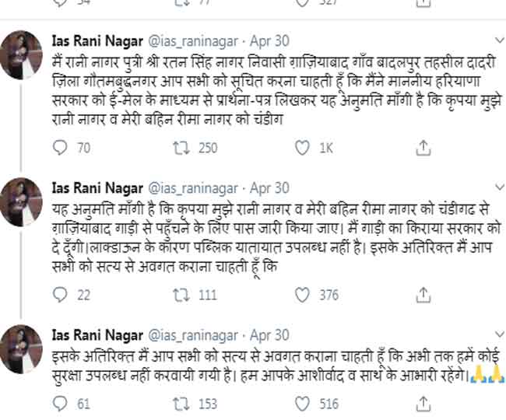This screenshot has height=420, width=506.
Task: Open the Apr 30 timestamp of third tweet
Action: 271,335
